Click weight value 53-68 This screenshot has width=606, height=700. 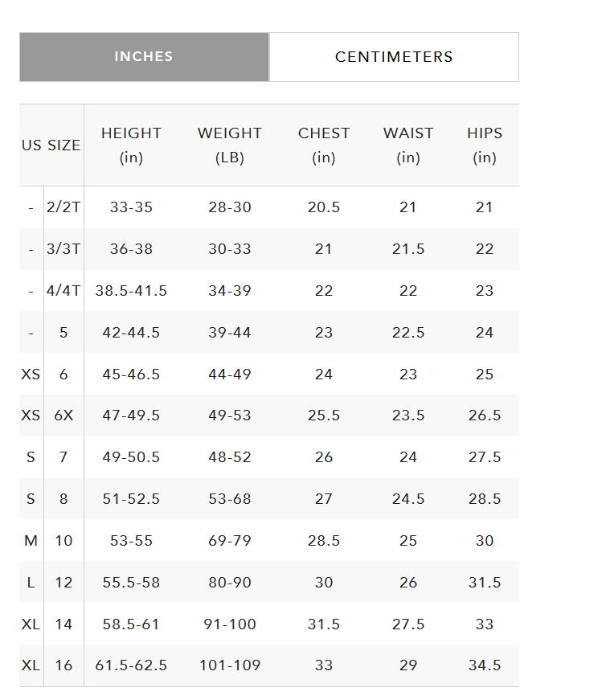(x=230, y=499)
